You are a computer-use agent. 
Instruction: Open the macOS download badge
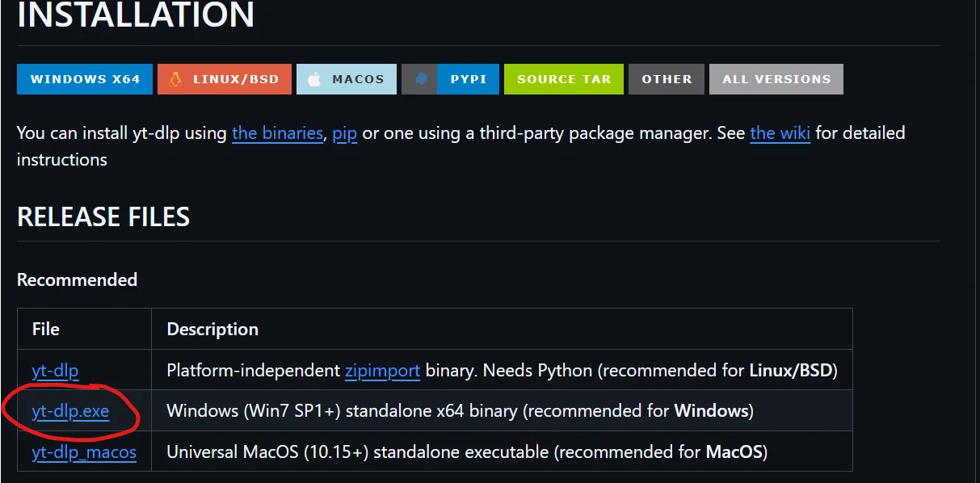click(x=347, y=79)
